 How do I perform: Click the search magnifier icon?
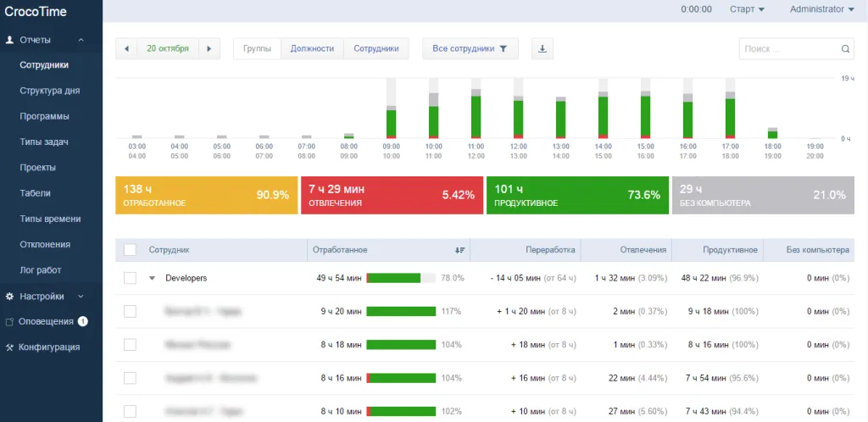tap(845, 49)
